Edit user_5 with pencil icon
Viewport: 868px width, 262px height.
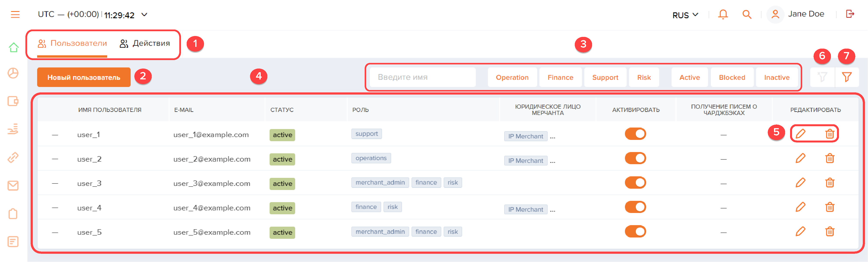tap(801, 231)
